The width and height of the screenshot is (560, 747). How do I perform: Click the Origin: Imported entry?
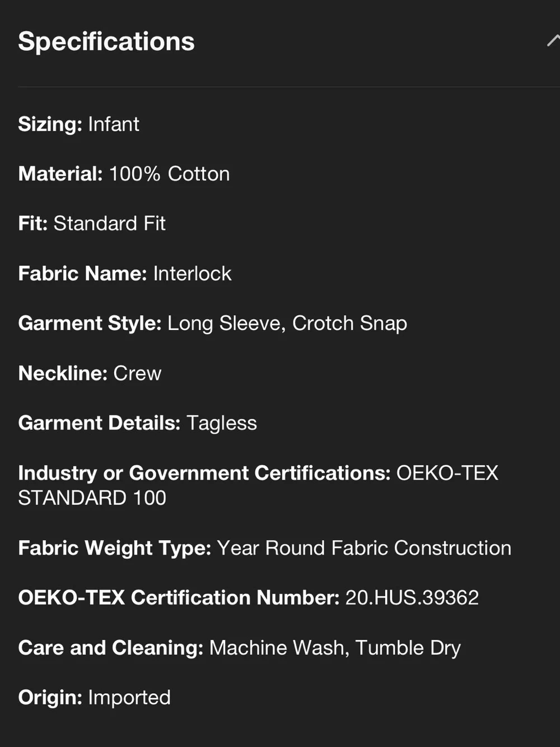94,698
